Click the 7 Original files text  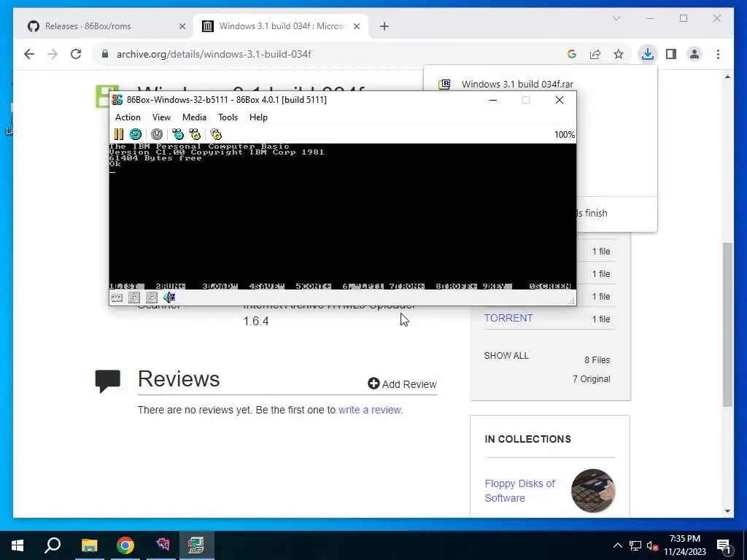[x=591, y=379]
